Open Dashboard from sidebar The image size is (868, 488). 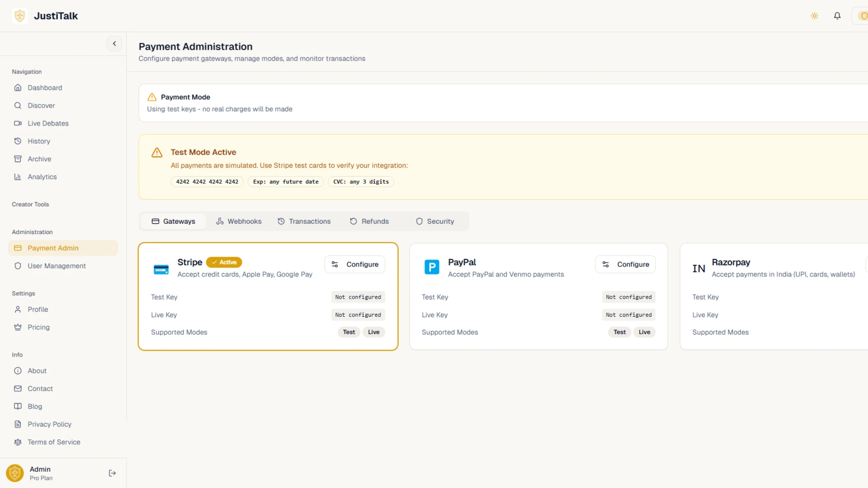point(63,88)
